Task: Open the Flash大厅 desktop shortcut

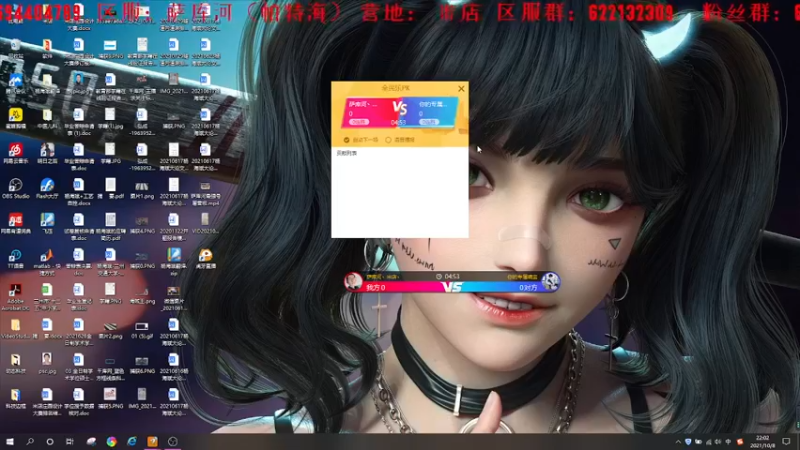Action: click(x=47, y=188)
